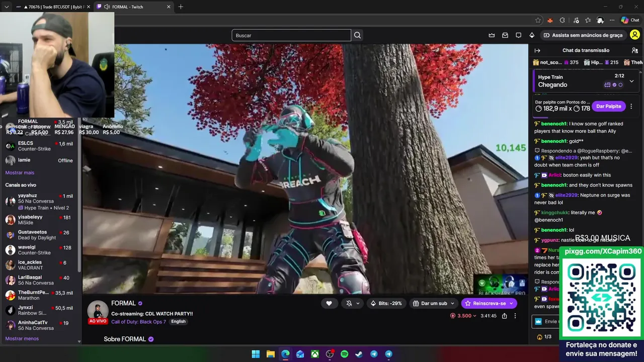Open the Copilot Chat button
The height and width of the screenshot is (362, 644).
[x=630, y=20]
